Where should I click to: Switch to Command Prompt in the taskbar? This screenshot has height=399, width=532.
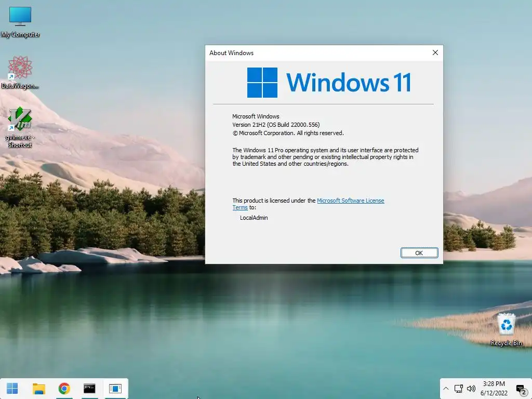(x=89, y=389)
